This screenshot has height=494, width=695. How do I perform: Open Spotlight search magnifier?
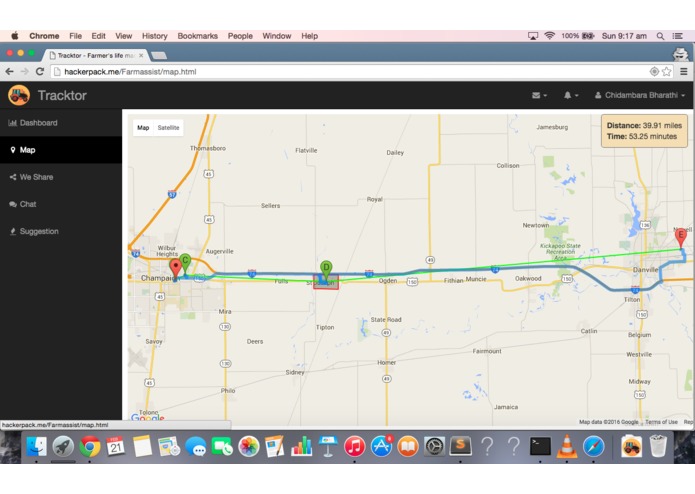pos(660,36)
